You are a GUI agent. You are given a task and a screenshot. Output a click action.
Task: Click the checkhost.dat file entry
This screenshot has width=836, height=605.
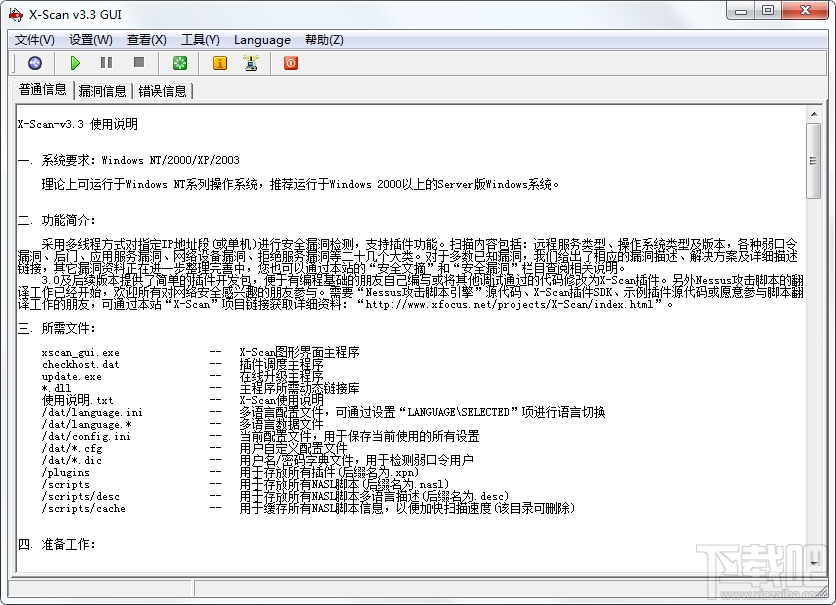tap(81, 365)
